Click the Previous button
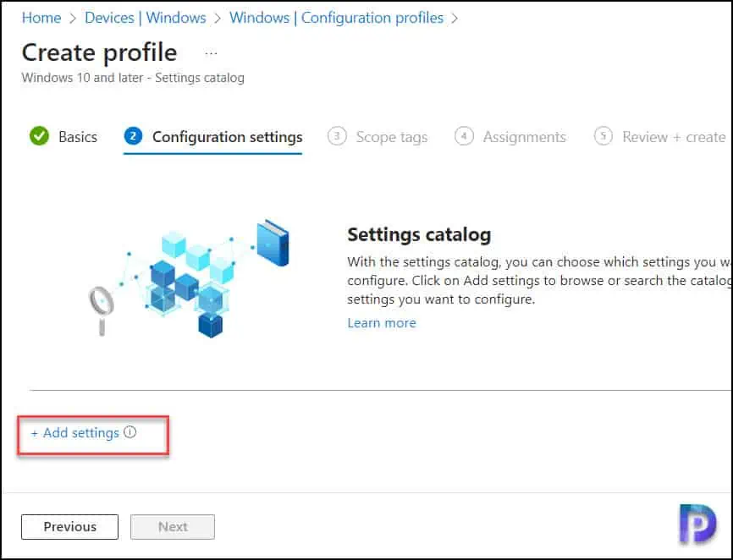 point(69,527)
